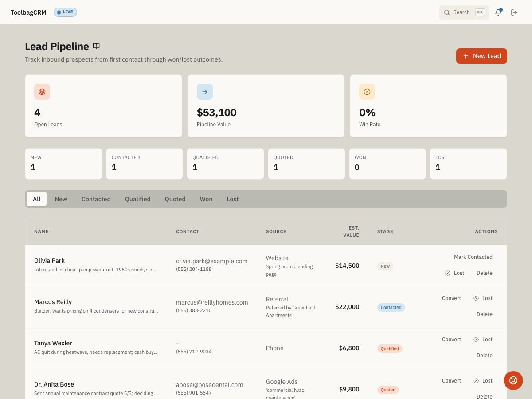
Task: Click the EST. VALUE column header
Action: click(x=351, y=231)
